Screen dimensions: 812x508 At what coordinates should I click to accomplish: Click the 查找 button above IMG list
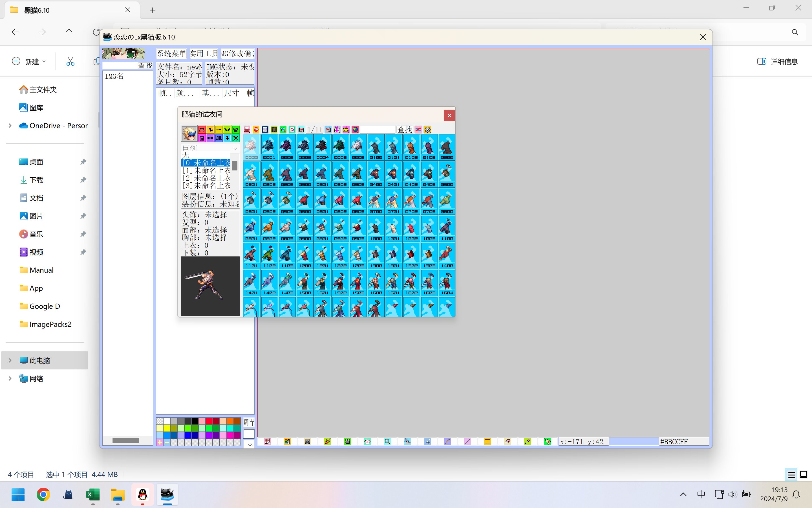click(x=145, y=66)
